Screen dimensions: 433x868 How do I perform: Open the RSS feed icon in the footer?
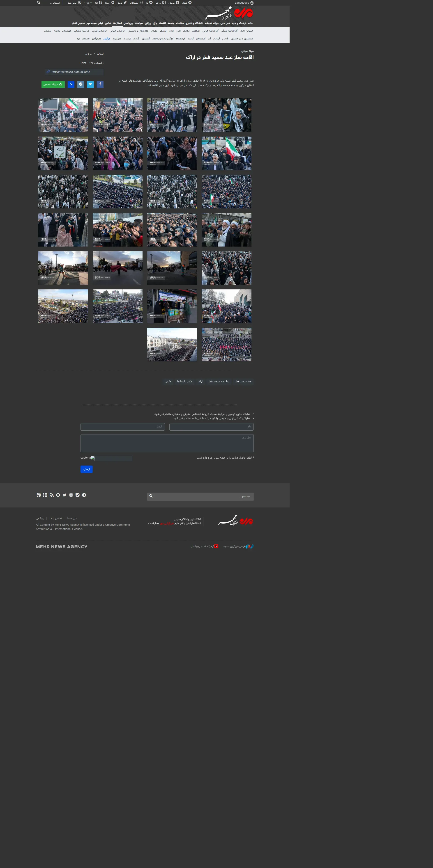tap(52, 495)
